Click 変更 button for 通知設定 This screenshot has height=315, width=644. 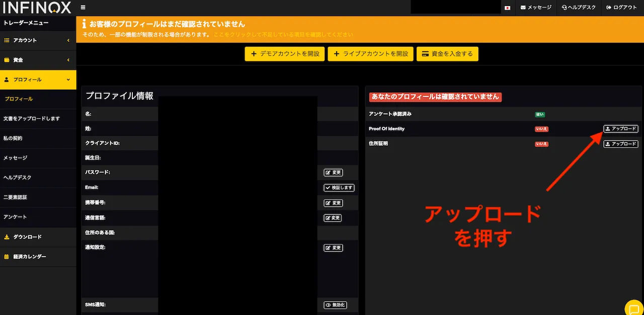click(333, 248)
